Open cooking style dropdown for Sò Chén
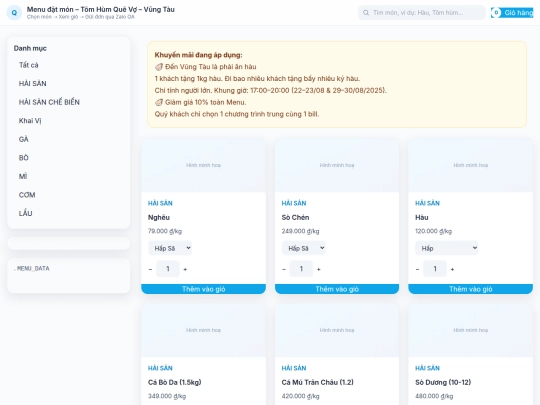This screenshot has width=540, height=405. pyautogui.click(x=303, y=248)
